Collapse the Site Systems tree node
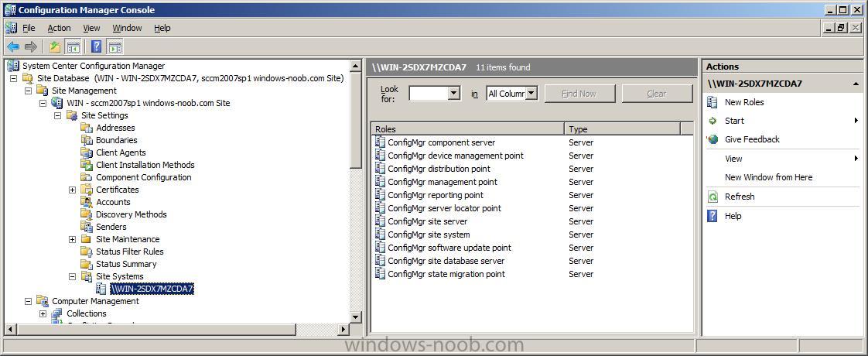The image size is (868, 356). pos(72,276)
